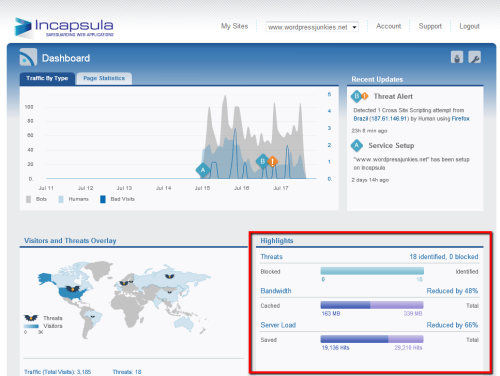Open the site selector dropdown www.wordpressjunkies.net

click(x=312, y=27)
